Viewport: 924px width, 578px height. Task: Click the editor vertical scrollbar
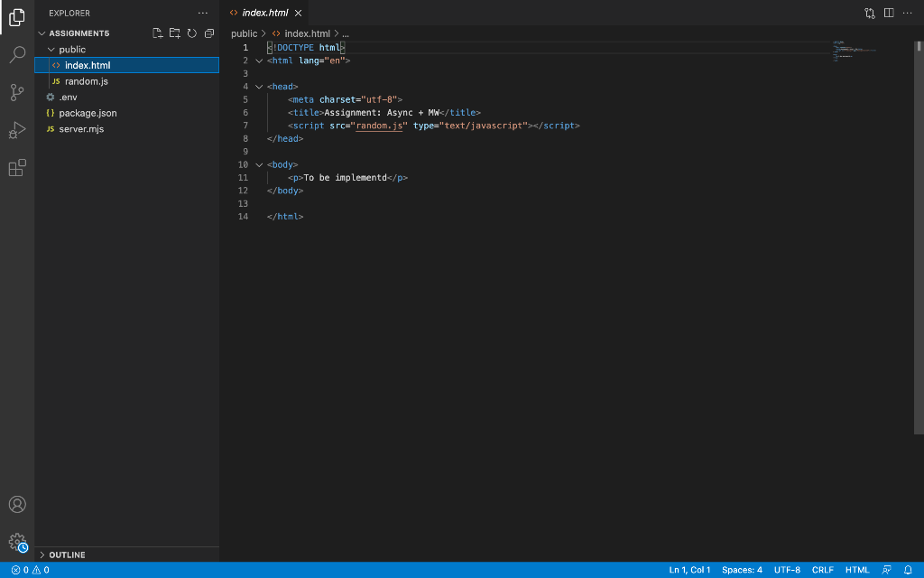click(x=919, y=238)
